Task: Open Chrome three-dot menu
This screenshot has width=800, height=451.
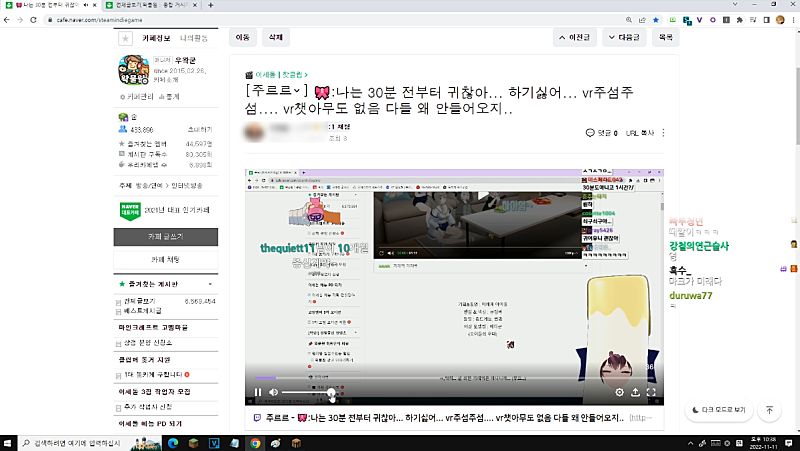Action: click(x=793, y=20)
